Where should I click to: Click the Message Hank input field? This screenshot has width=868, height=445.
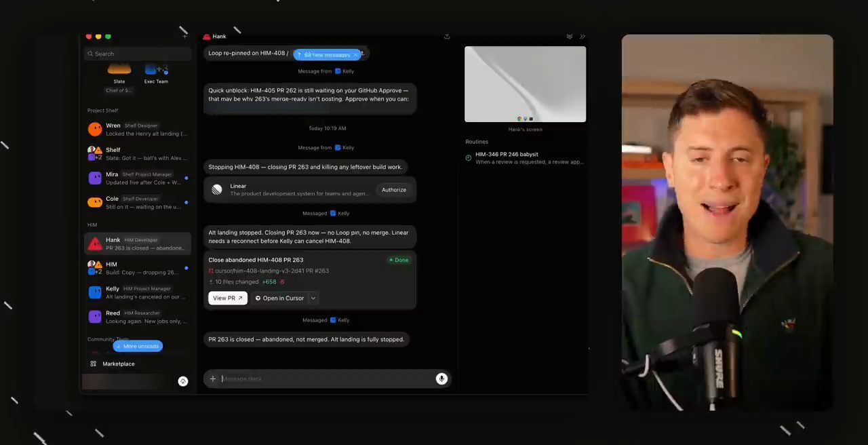point(326,379)
